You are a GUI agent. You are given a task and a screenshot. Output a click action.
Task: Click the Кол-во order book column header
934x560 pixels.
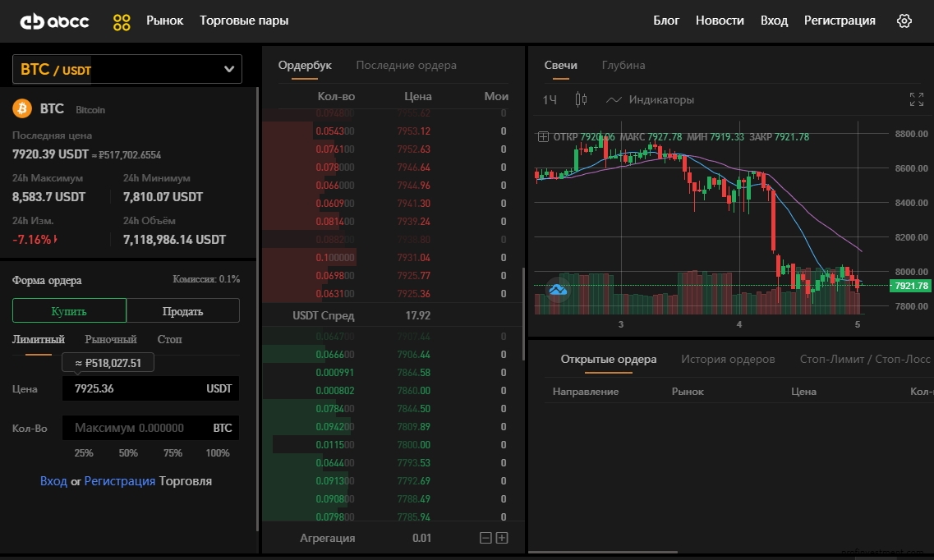click(336, 96)
